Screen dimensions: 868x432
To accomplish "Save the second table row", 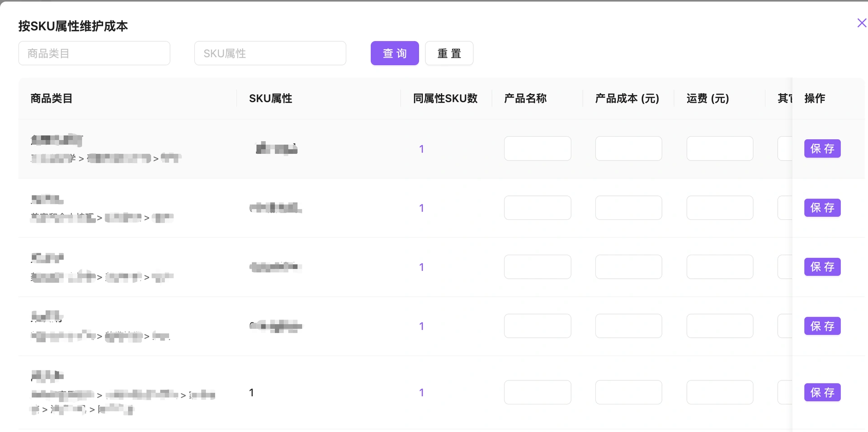I will [x=822, y=208].
